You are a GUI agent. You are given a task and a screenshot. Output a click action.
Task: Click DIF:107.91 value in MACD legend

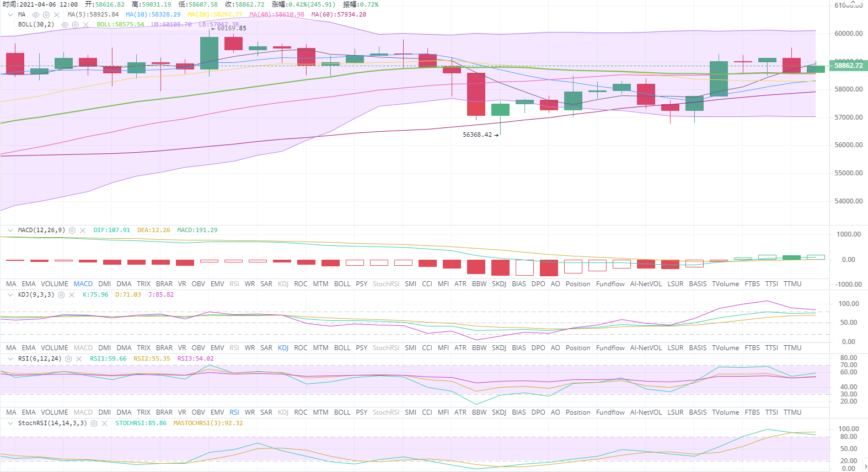coord(112,230)
